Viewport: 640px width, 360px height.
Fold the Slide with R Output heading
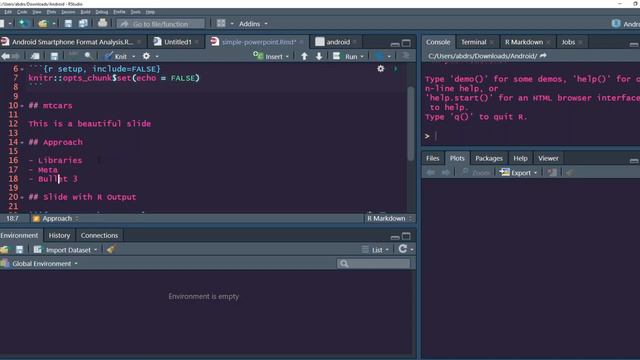(x=22, y=197)
